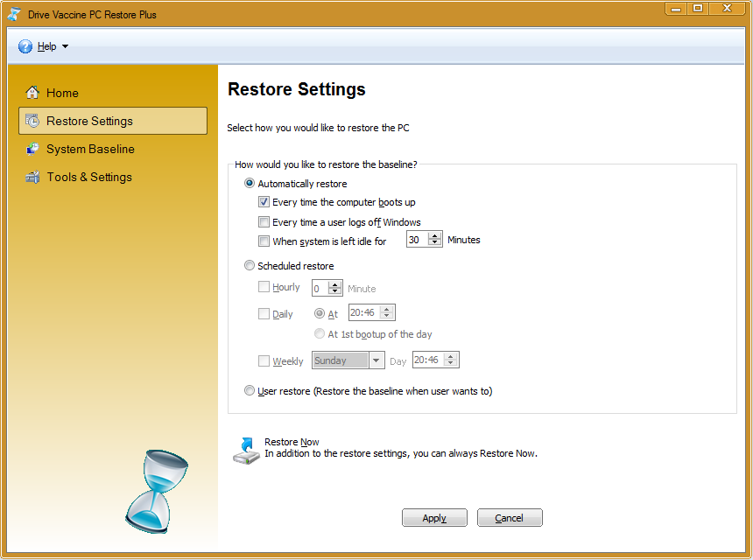Click the Restore Now link

coord(292,442)
